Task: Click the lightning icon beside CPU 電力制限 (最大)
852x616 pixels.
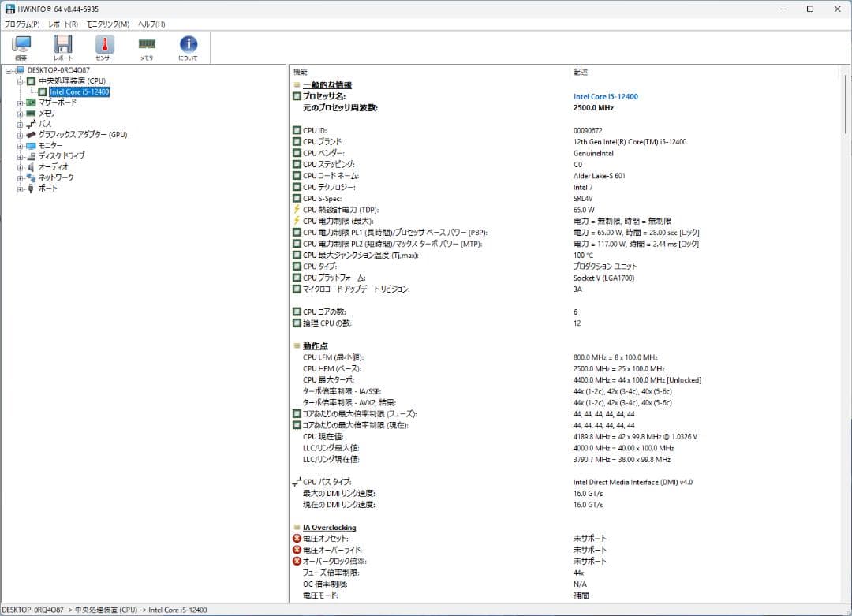Action: coord(297,221)
